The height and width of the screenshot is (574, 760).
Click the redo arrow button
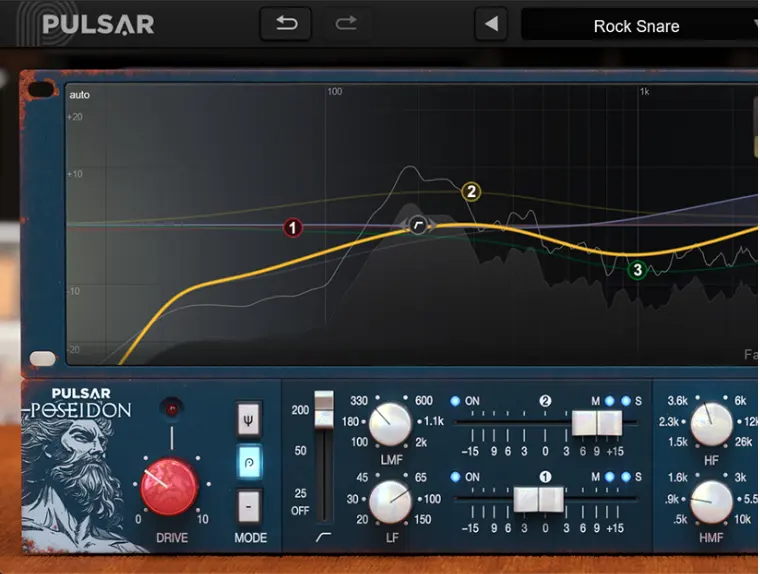[x=346, y=24]
